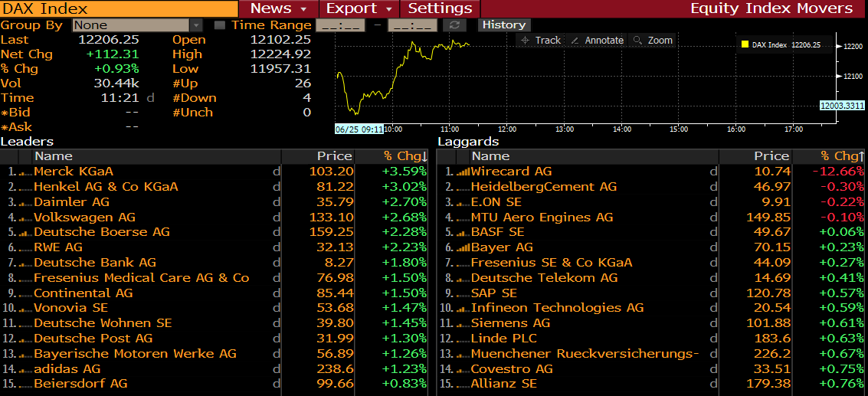This screenshot has width=868, height=396.
Task: Click Wirecard AG -12.66% change value
Action: pyautogui.click(x=837, y=172)
